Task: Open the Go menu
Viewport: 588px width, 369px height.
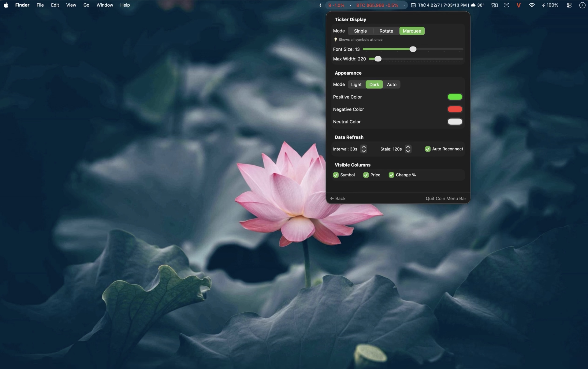Action: click(86, 5)
